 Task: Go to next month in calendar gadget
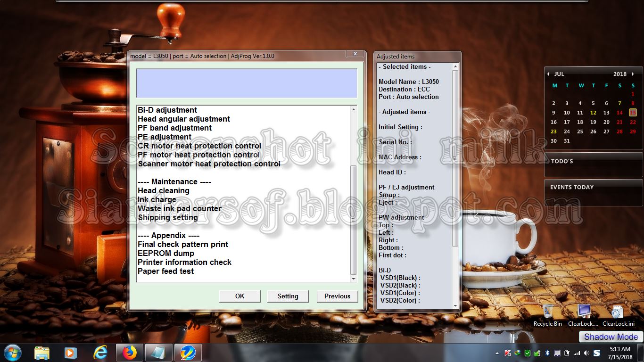[633, 74]
